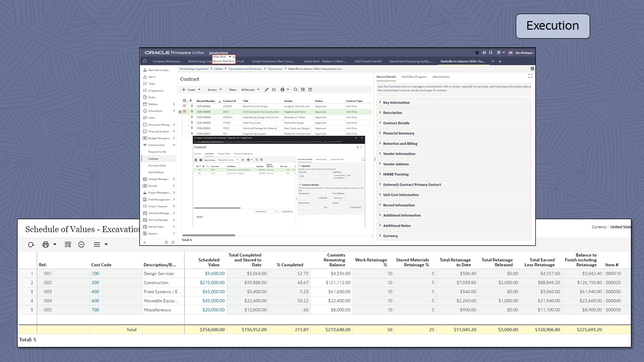
Task: Select the Find on Page icon in the SOV toolbar
Action: [x=67, y=245]
